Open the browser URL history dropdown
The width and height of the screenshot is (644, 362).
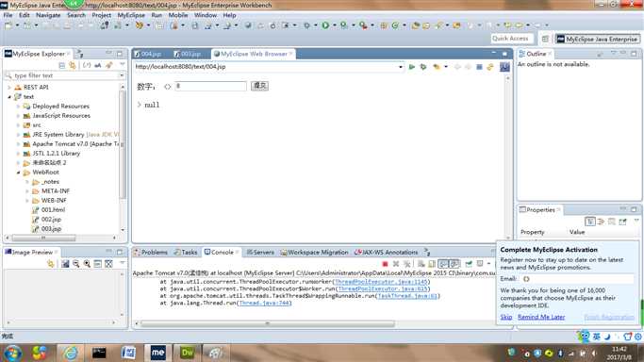[x=401, y=67]
